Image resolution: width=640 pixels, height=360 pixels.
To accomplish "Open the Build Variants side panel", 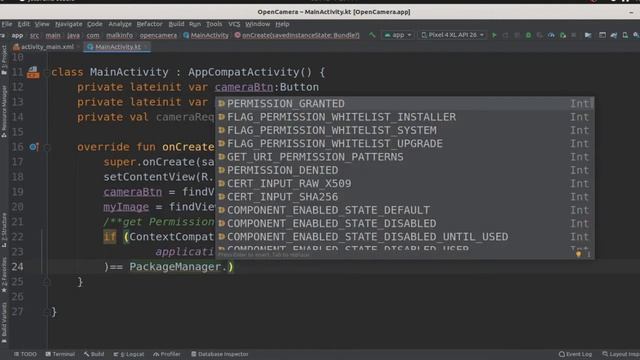I will pyautogui.click(x=4, y=322).
